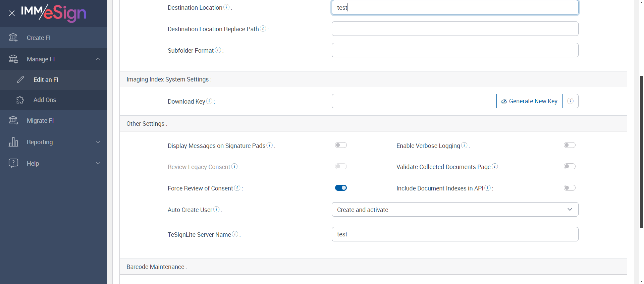Image resolution: width=644 pixels, height=284 pixels.
Task: Click the Create FI bank icon
Action: tap(13, 38)
